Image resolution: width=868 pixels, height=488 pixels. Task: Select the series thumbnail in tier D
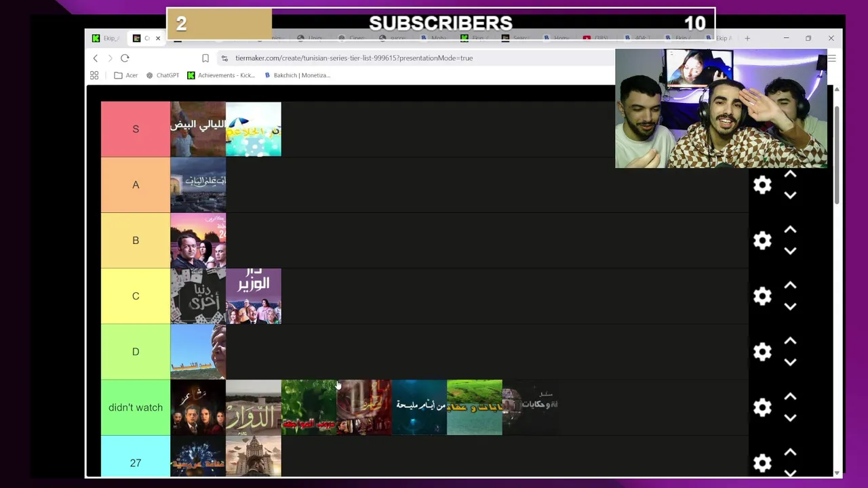pos(198,352)
